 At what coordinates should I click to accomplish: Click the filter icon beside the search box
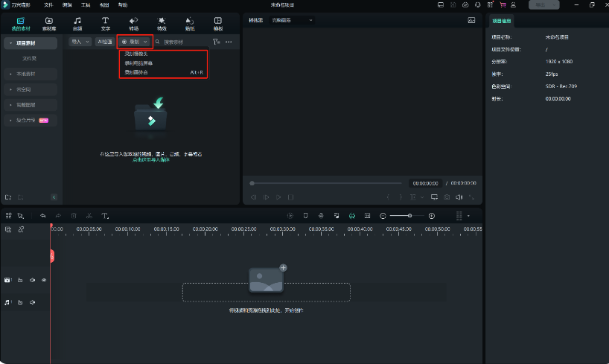coord(216,42)
